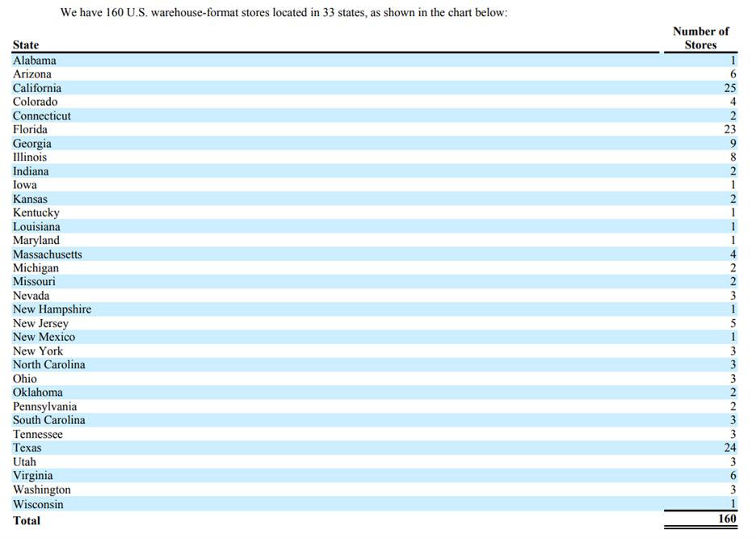Click Texas's store count 24
Viewport: 756px width, 538px height.
click(x=730, y=448)
